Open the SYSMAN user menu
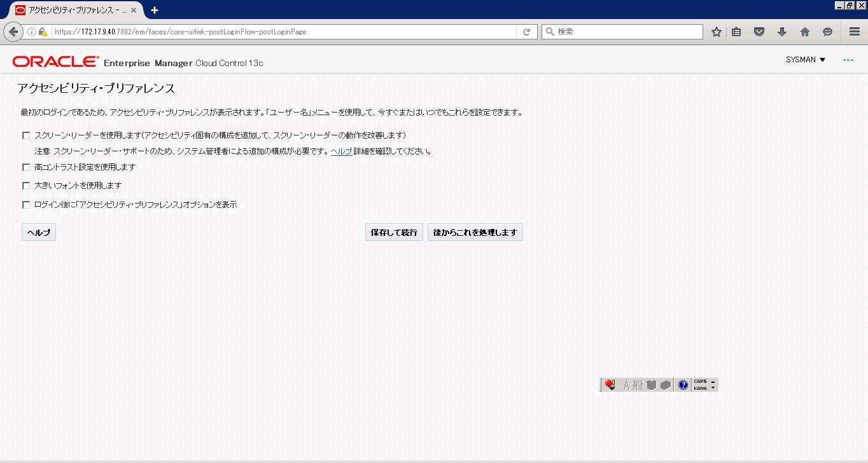The height and width of the screenshot is (463, 868). point(806,60)
